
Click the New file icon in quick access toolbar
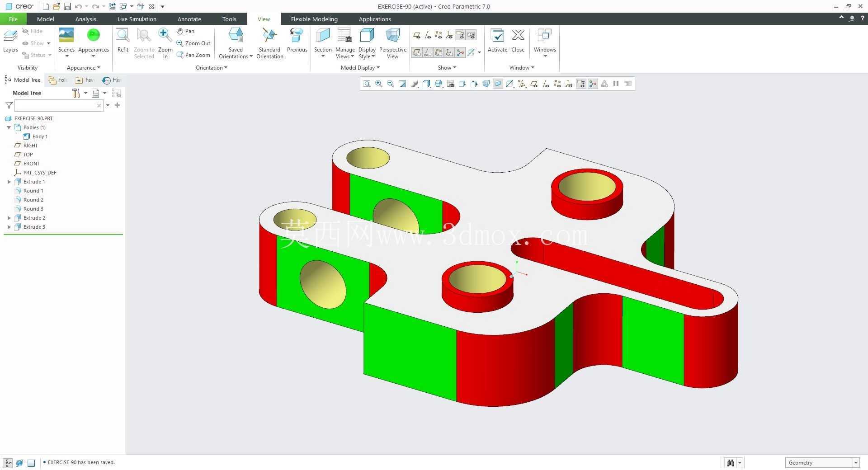(x=46, y=6)
